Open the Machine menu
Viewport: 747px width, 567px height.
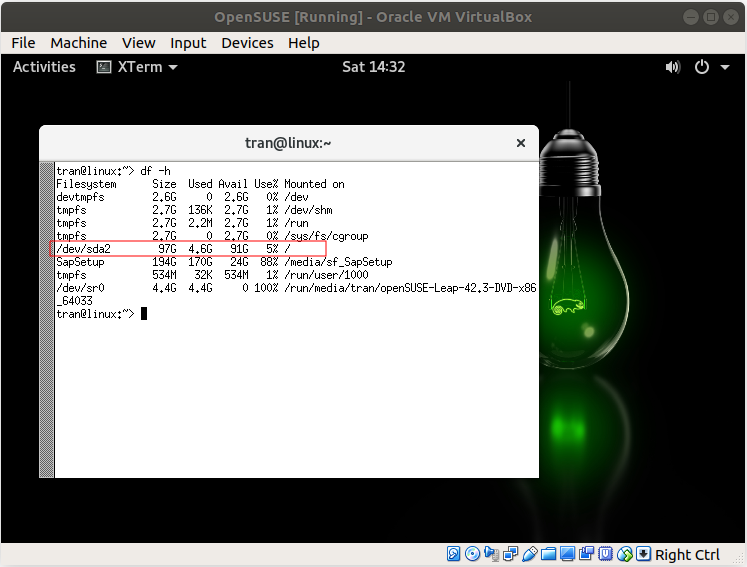[79, 43]
